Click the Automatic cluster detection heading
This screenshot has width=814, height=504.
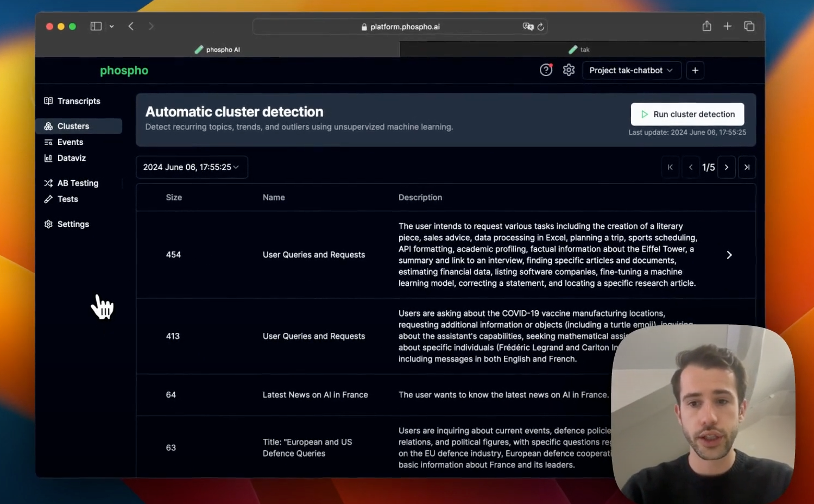pos(234,112)
